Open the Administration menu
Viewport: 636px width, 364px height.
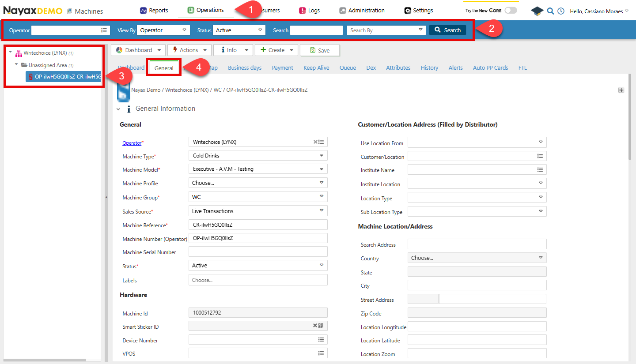pyautogui.click(x=362, y=10)
